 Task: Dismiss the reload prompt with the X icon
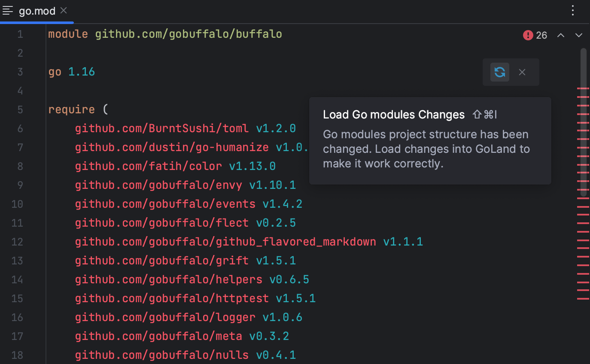[522, 72]
